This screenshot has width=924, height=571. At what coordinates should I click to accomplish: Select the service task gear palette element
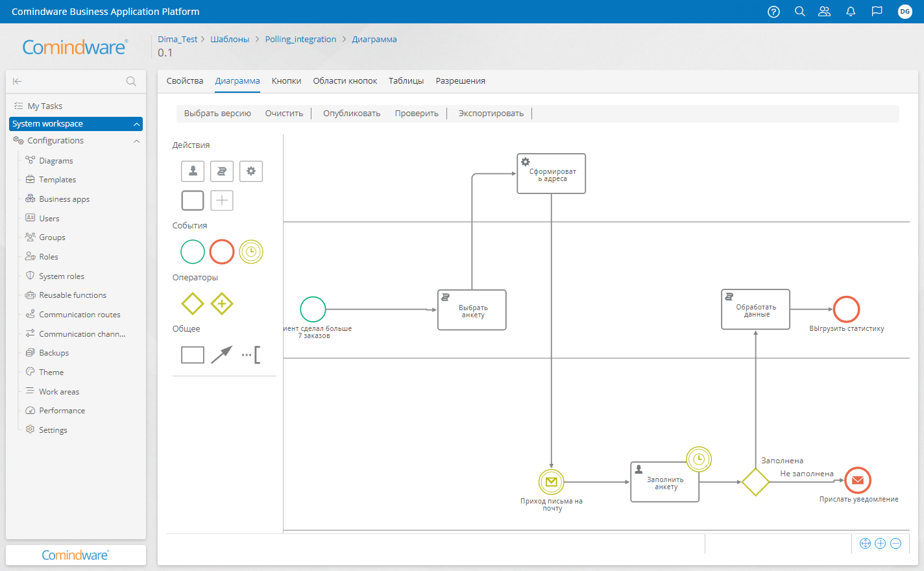coord(251,171)
